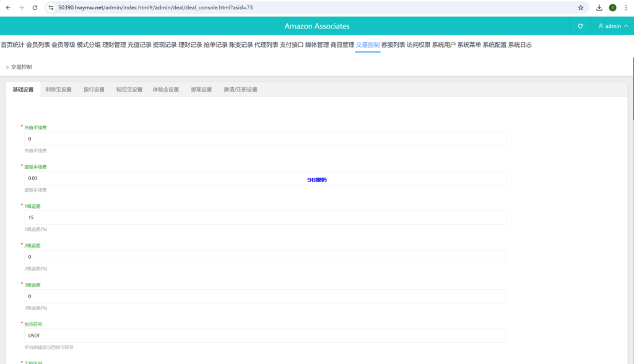Open 抢单记录 menu
Viewport: 634px width, 364px height.
[215, 45]
